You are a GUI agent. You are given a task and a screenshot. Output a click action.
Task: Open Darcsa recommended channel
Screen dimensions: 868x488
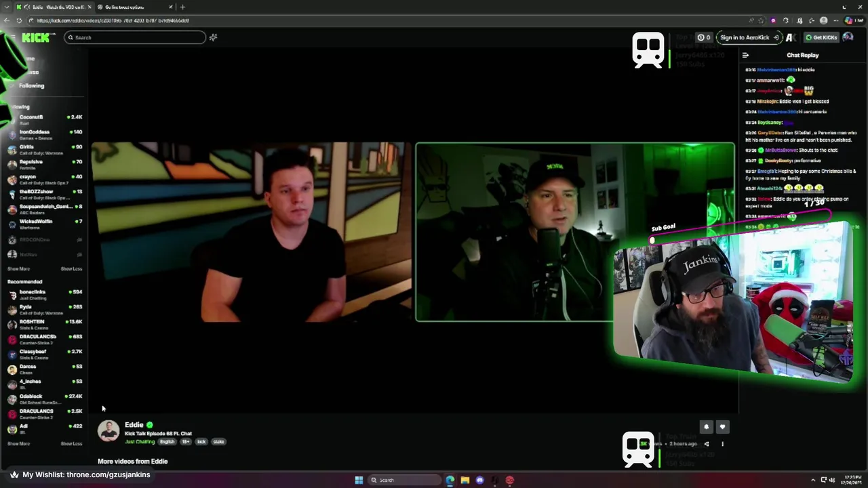pyautogui.click(x=45, y=369)
